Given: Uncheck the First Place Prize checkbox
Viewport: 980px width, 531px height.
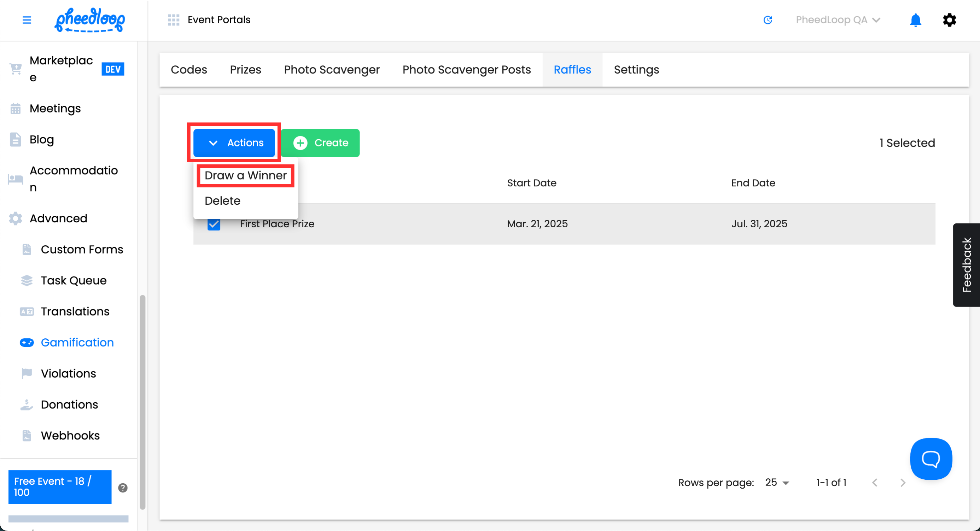Looking at the screenshot, I should pyautogui.click(x=214, y=224).
